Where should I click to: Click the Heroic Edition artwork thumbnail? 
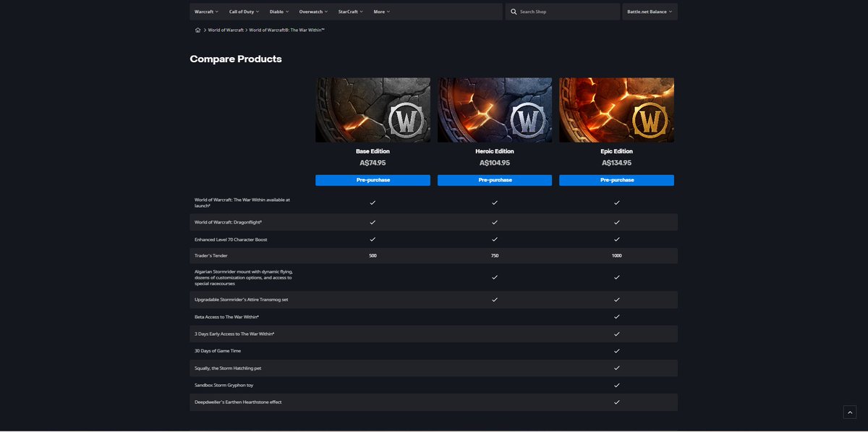point(495,110)
